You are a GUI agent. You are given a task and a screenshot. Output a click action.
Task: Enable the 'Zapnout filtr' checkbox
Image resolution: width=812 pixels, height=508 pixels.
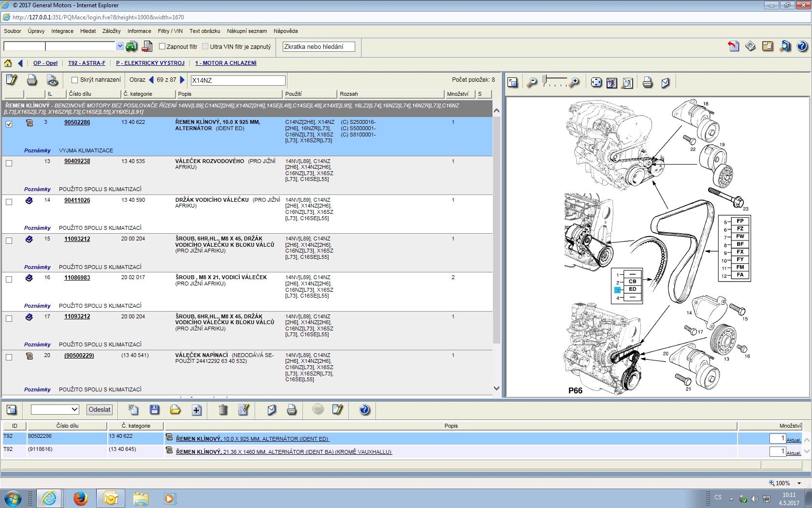click(x=162, y=46)
